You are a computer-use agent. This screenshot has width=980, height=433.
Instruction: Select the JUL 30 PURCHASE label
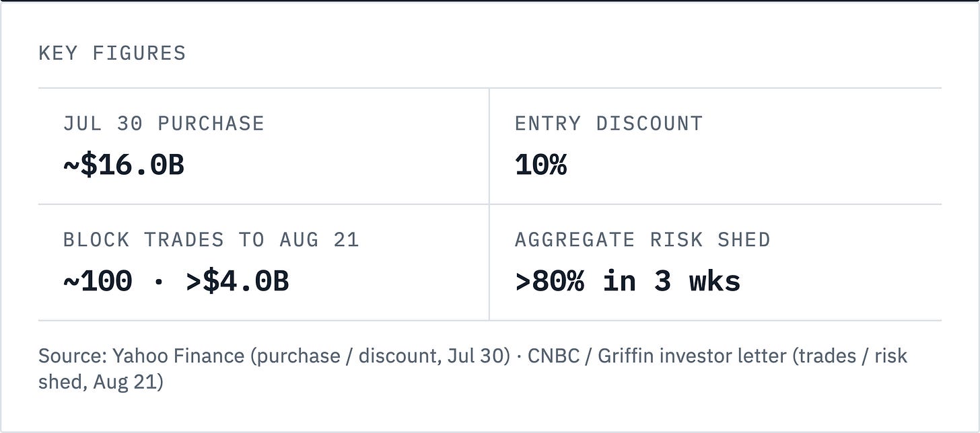tap(164, 124)
